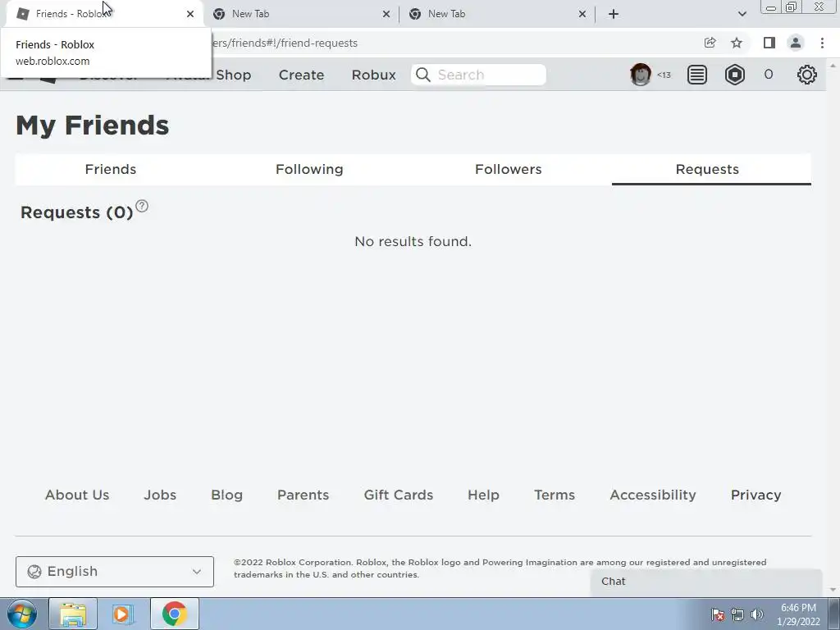Screen dimensions: 840x630
Task: Close the second New Tab
Action: click(x=386, y=14)
